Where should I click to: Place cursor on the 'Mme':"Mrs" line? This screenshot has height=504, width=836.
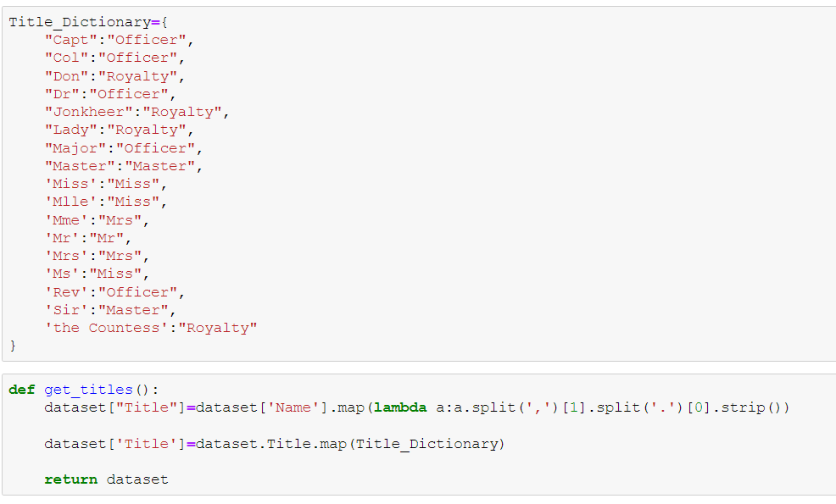coord(97,220)
